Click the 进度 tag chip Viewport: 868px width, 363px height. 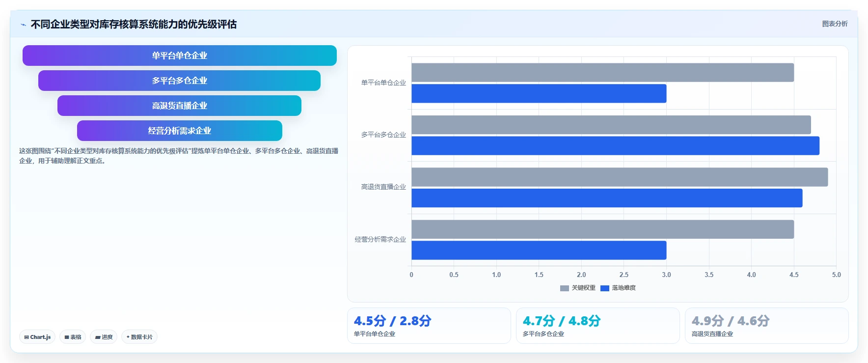[x=104, y=337]
